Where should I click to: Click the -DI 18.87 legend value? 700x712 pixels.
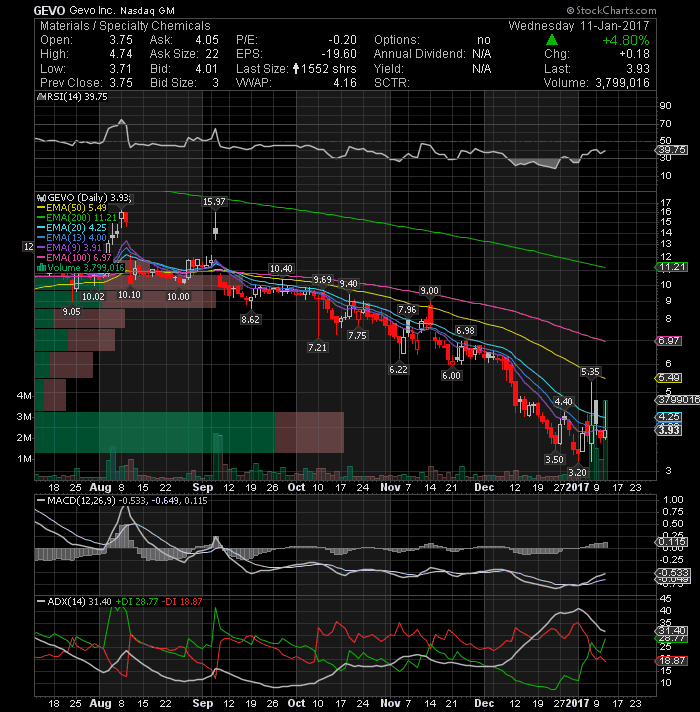tap(182, 602)
